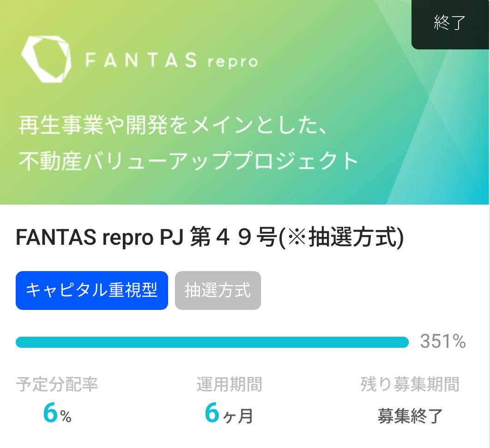490x448 pixels.
Task: Click the 予定分配率 label
Action: click(x=57, y=384)
